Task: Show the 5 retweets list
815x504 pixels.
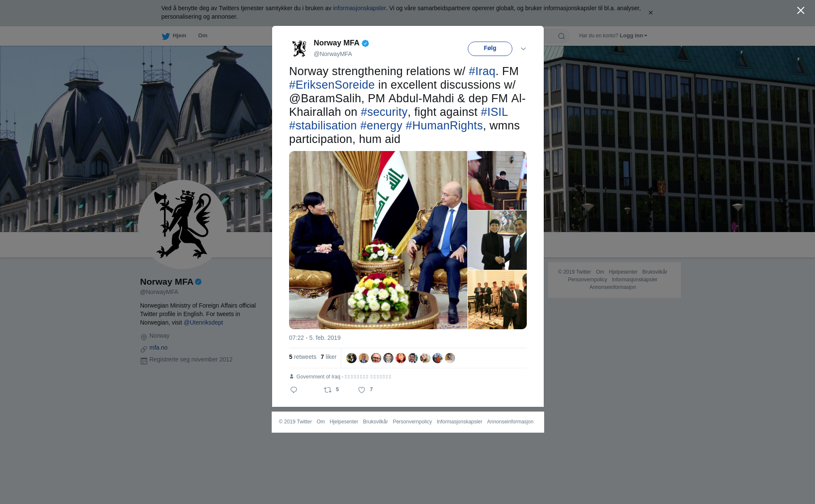Action: click(x=303, y=357)
